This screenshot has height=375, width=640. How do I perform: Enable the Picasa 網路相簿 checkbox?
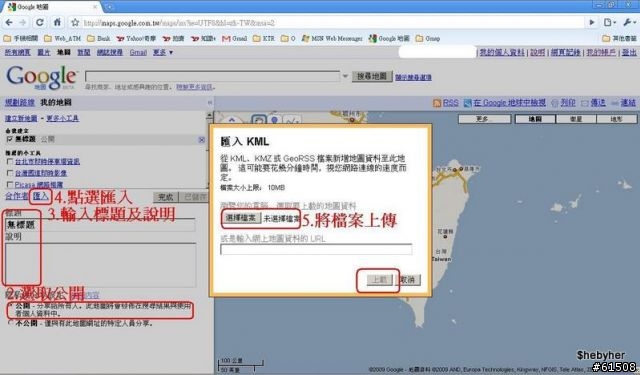(x=10, y=184)
